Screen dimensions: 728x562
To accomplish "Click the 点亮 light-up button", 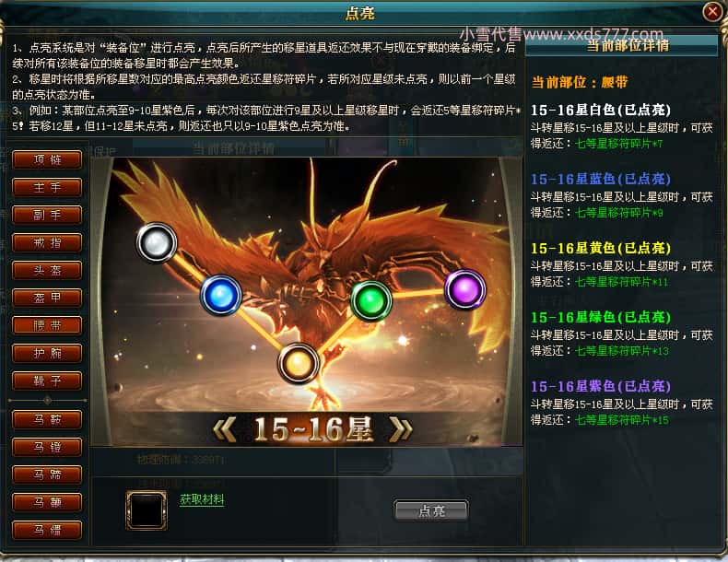I will click(x=431, y=511).
